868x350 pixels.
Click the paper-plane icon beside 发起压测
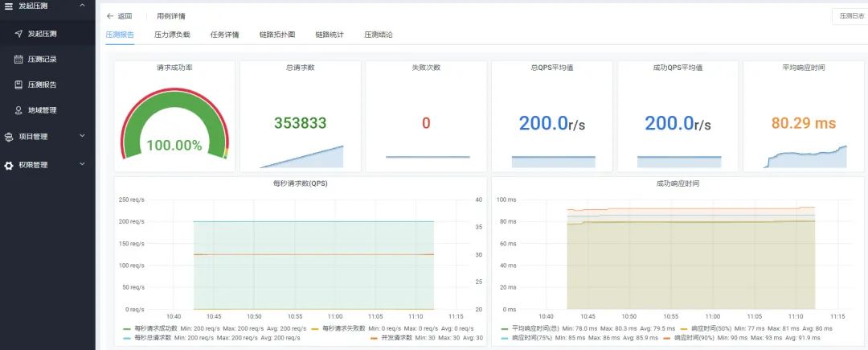pos(18,34)
